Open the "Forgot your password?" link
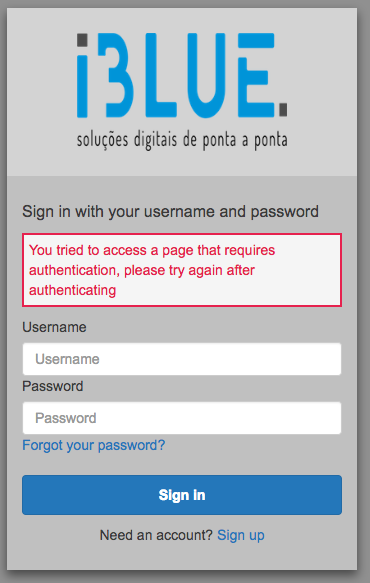This screenshot has width=370, height=583. [94, 445]
